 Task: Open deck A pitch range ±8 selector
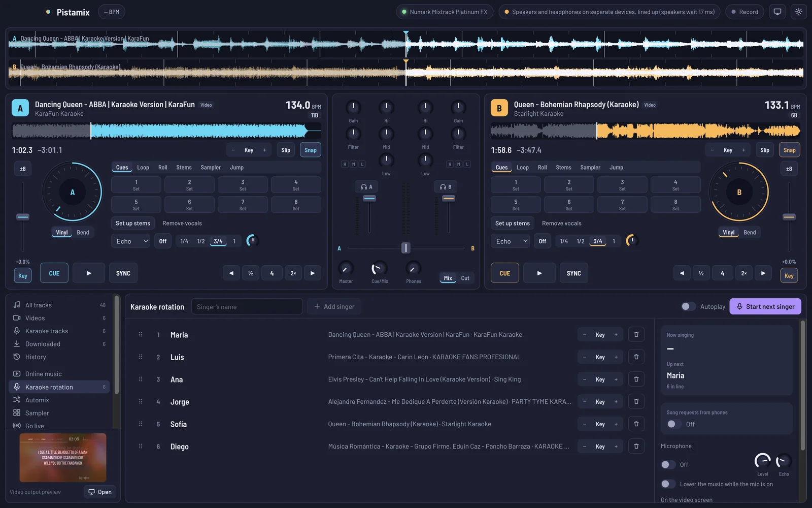tap(23, 169)
